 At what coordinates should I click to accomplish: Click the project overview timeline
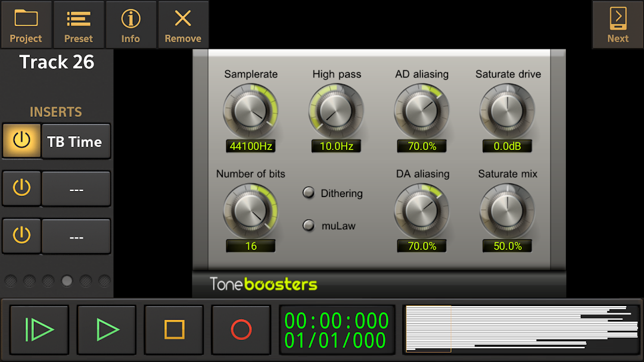tap(522, 329)
